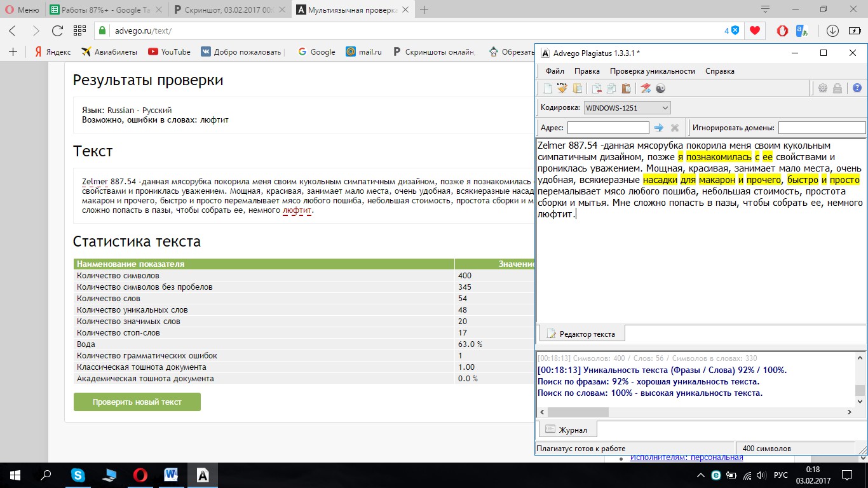
Task: Open Skype from the taskbar
Action: coord(78,475)
